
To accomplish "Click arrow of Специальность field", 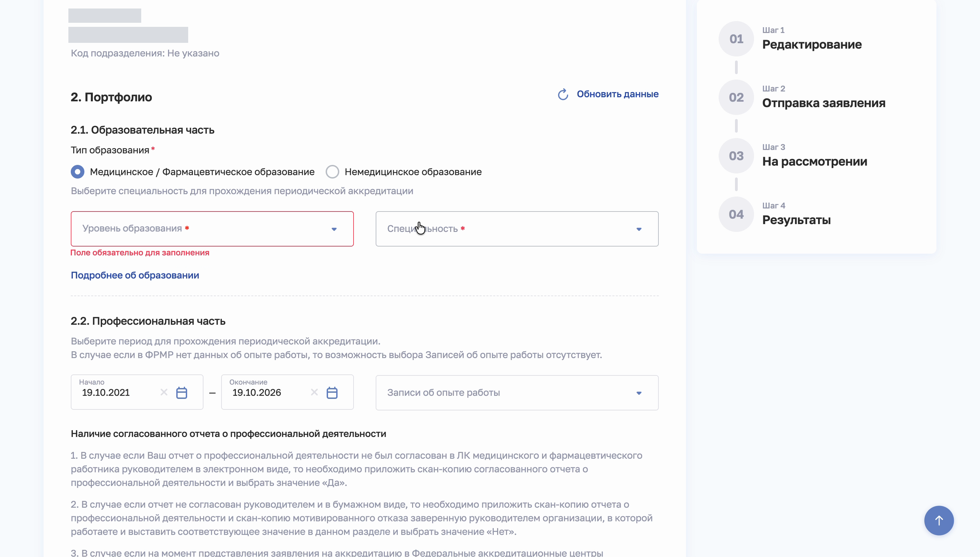I will tap(639, 229).
